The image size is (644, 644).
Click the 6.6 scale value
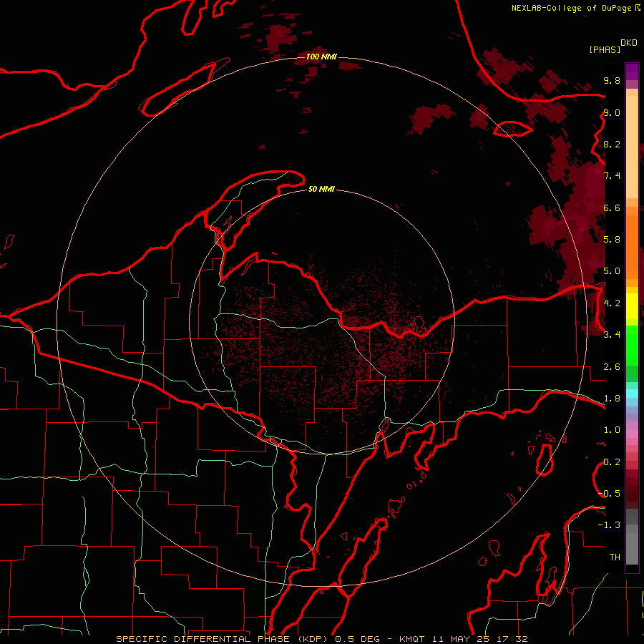(x=612, y=208)
